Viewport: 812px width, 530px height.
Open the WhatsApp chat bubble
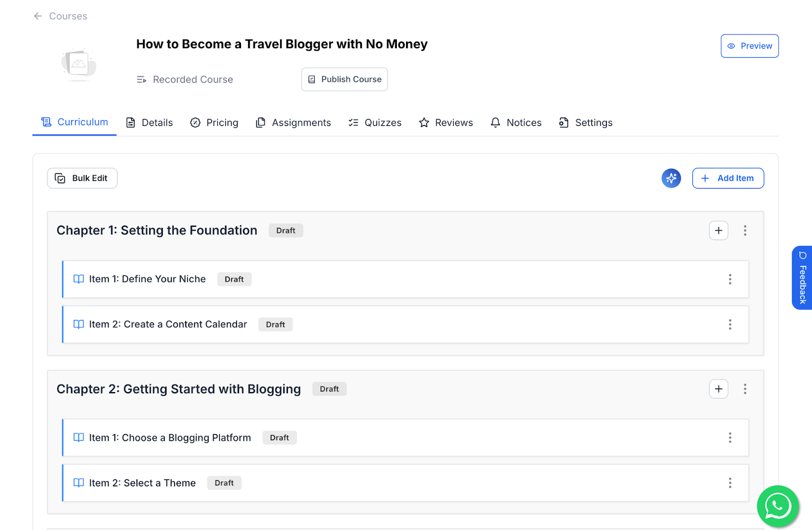[777, 506]
